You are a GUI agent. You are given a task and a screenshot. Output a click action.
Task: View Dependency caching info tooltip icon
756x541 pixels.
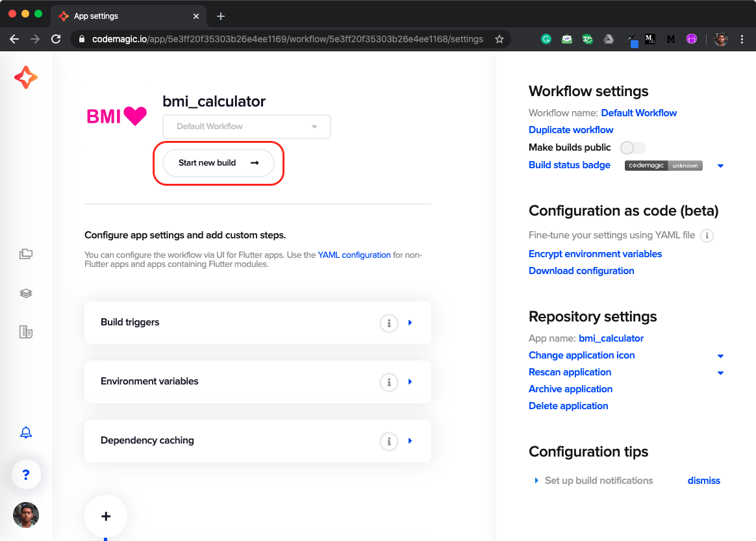[x=388, y=441]
